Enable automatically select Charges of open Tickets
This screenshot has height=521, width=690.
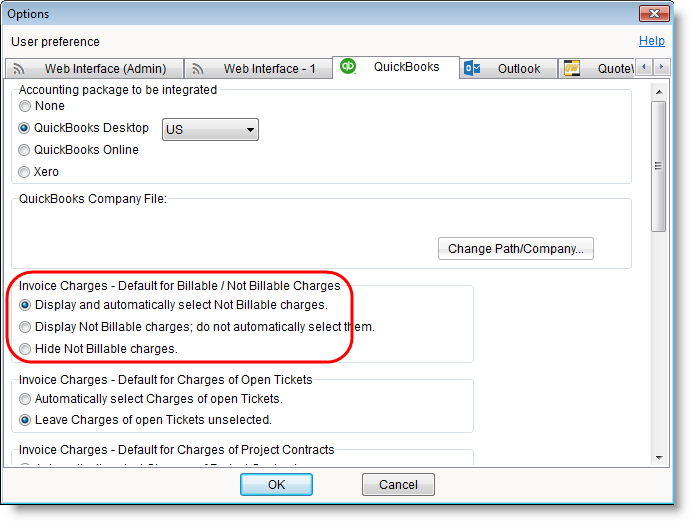pyautogui.click(x=25, y=399)
